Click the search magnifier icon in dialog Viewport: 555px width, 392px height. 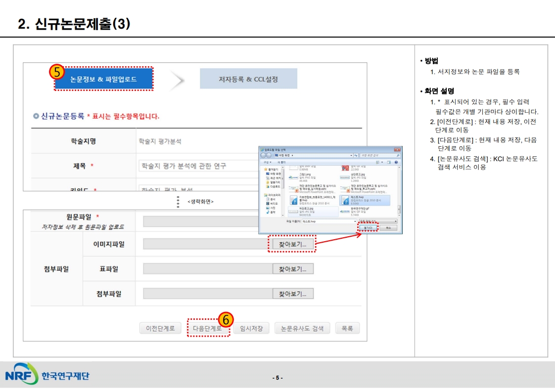398,155
